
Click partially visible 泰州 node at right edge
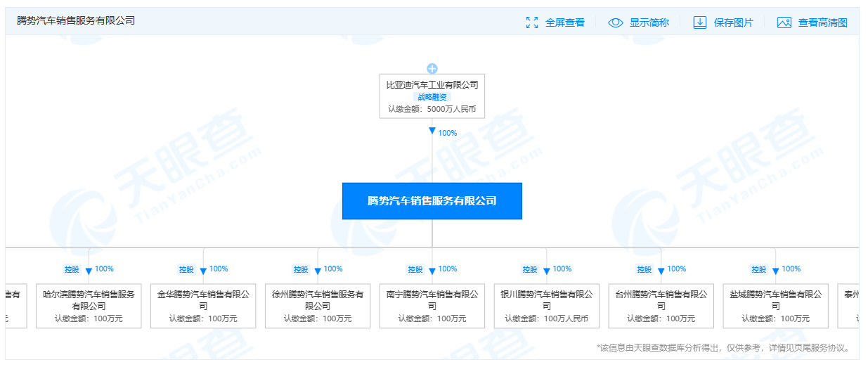[848, 306]
